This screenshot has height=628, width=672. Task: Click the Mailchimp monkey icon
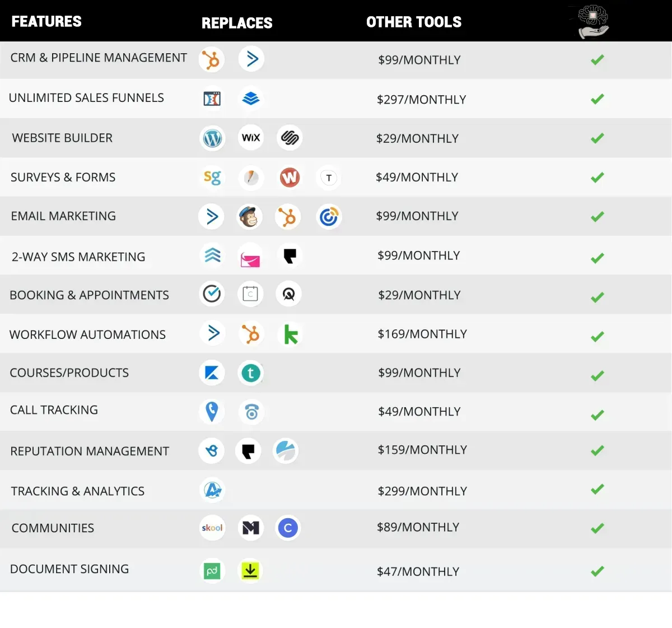point(249,217)
